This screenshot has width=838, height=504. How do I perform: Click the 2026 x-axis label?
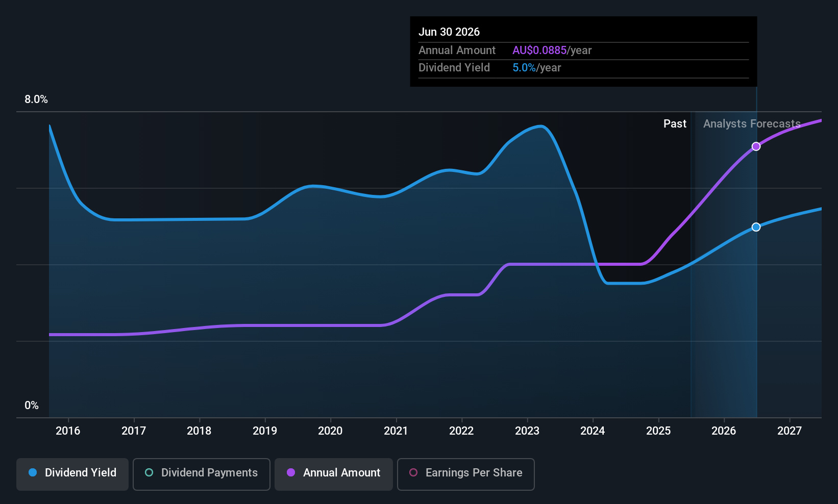724,431
